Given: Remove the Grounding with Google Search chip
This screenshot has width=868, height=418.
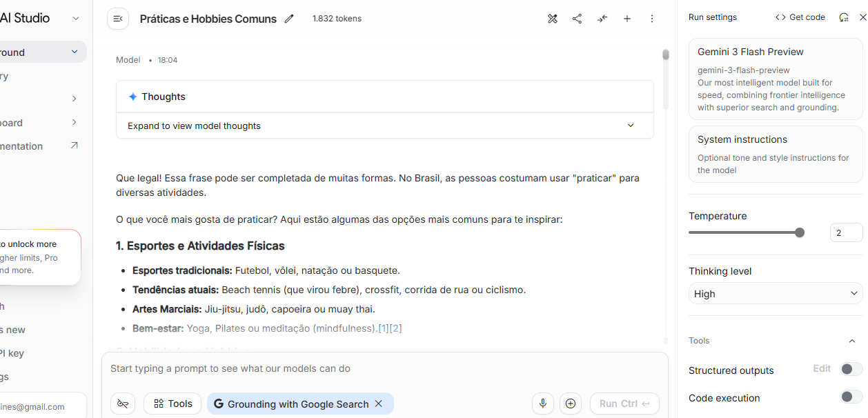Looking at the screenshot, I should (379, 404).
